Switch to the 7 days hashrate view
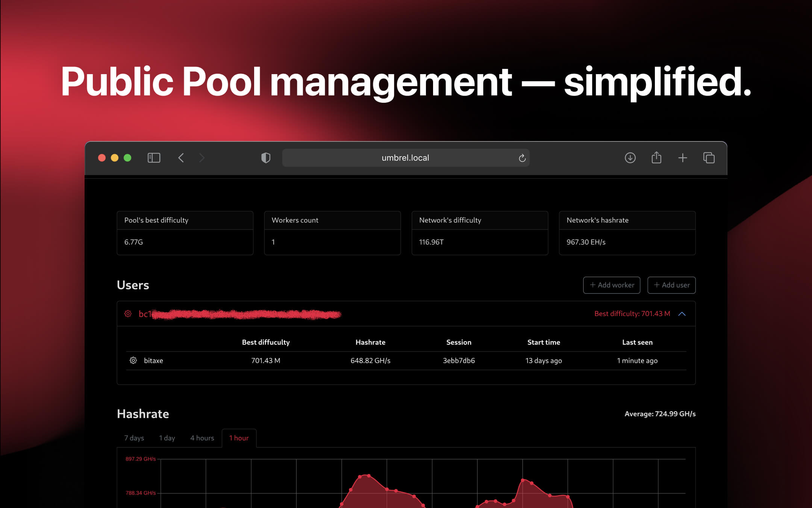Screen dimensions: 812x508 [x=134, y=438]
